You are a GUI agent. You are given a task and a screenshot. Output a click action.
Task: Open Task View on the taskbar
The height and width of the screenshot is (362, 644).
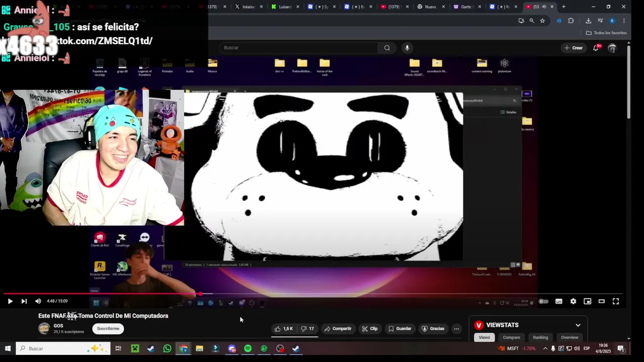(x=118, y=348)
